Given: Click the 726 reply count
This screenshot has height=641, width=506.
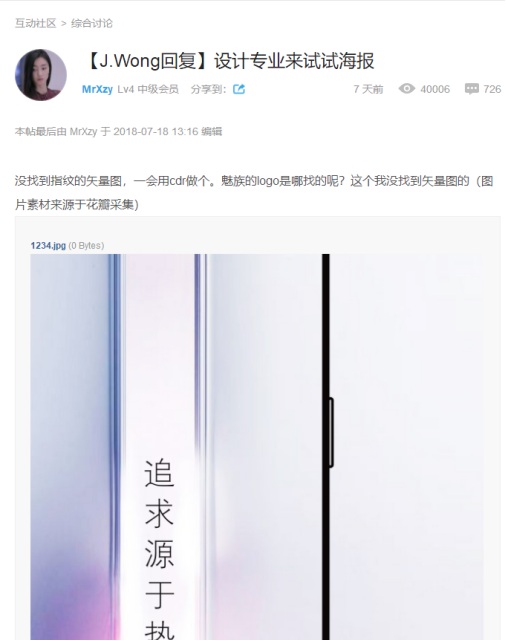Looking at the screenshot, I should click(x=492, y=89).
